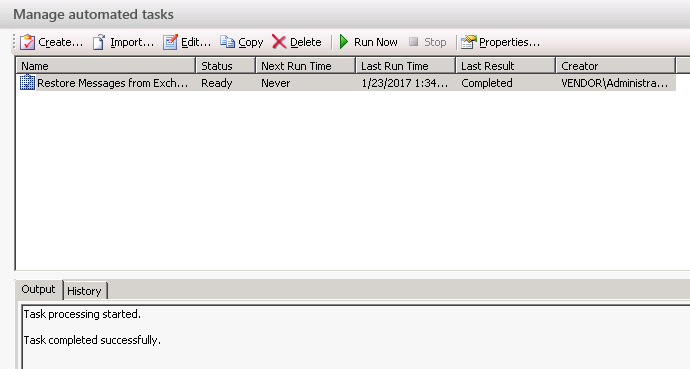
Task: Sort by the Status column header
Action: (x=226, y=66)
